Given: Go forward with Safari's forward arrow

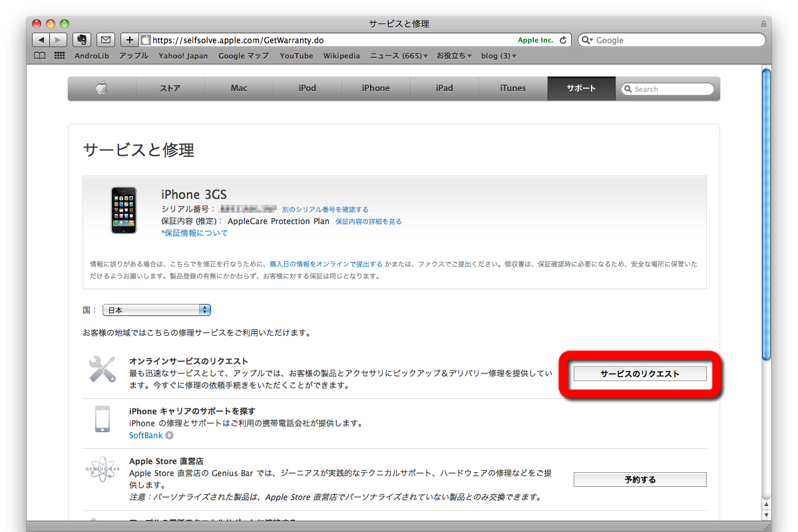Looking at the screenshot, I should [x=58, y=40].
